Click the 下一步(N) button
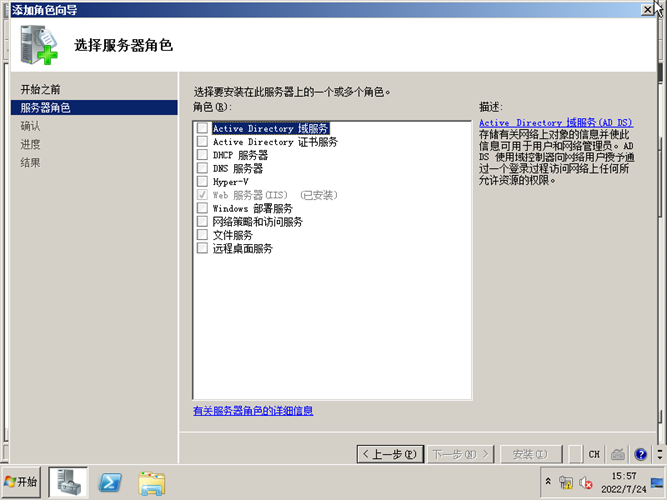The width and height of the screenshot is (667, 500). (461, 454)
